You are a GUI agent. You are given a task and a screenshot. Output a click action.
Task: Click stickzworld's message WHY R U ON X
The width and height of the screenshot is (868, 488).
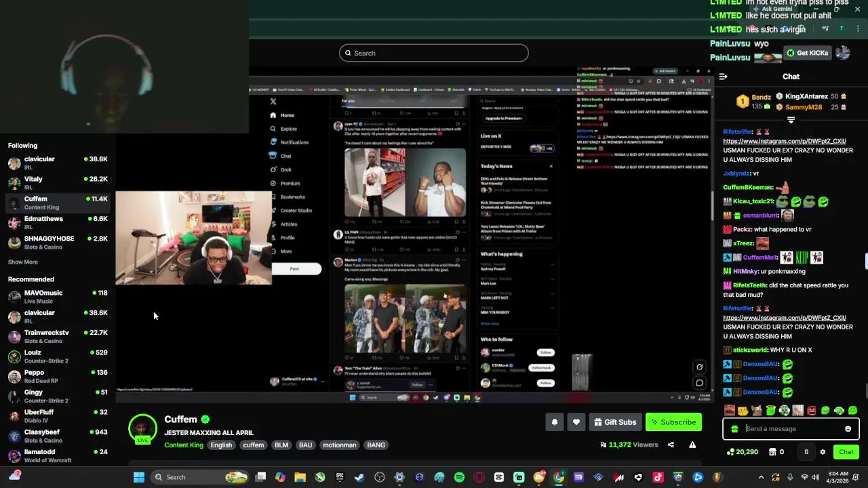coord(768,350)
